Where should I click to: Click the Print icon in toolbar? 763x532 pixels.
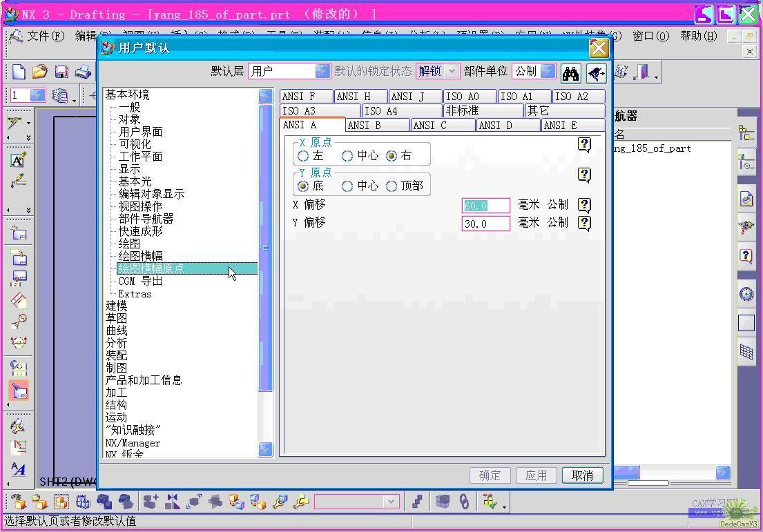pyautogui.click(x=82, y=72)
